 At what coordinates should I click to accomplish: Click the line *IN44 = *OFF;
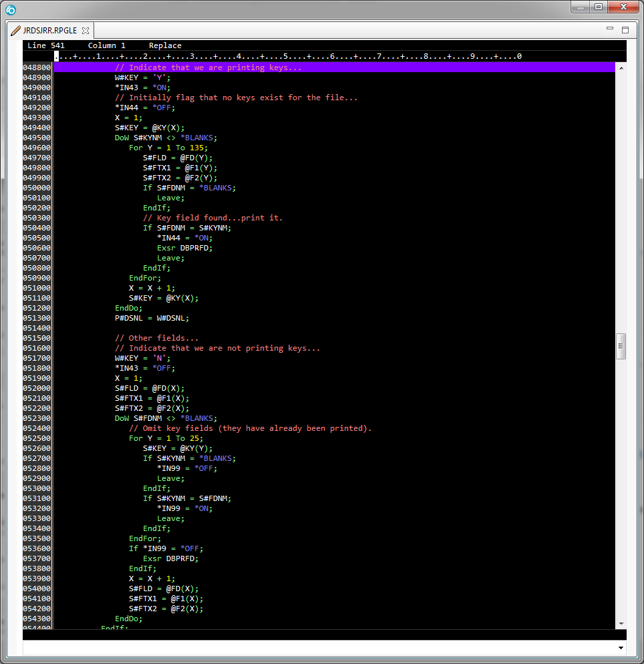pyautogui.click(x=145, y=108)
